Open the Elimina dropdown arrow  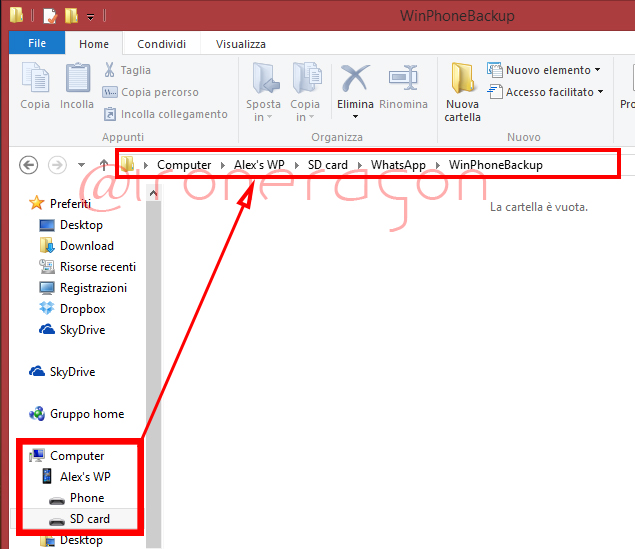tap(355, 117)
